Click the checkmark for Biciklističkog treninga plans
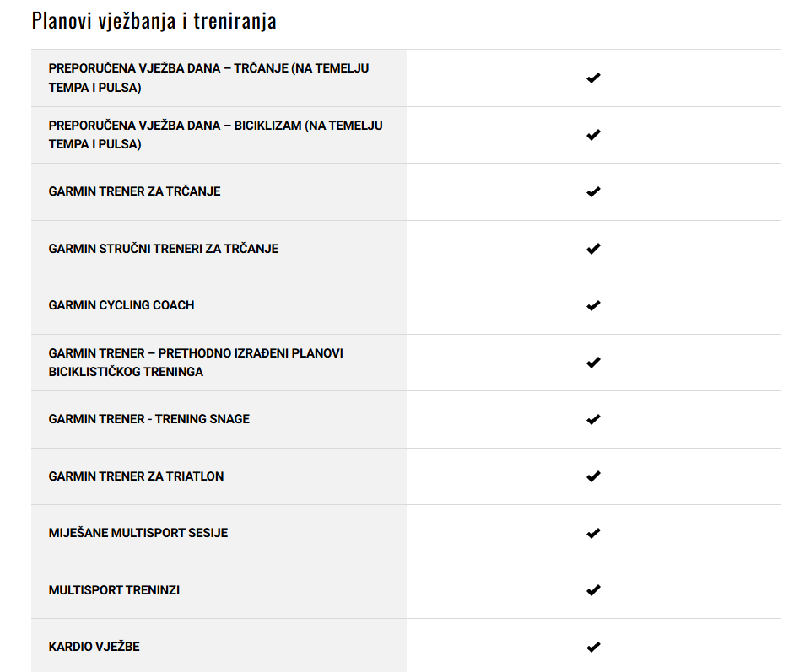799x672 pixels. point(593,363)
